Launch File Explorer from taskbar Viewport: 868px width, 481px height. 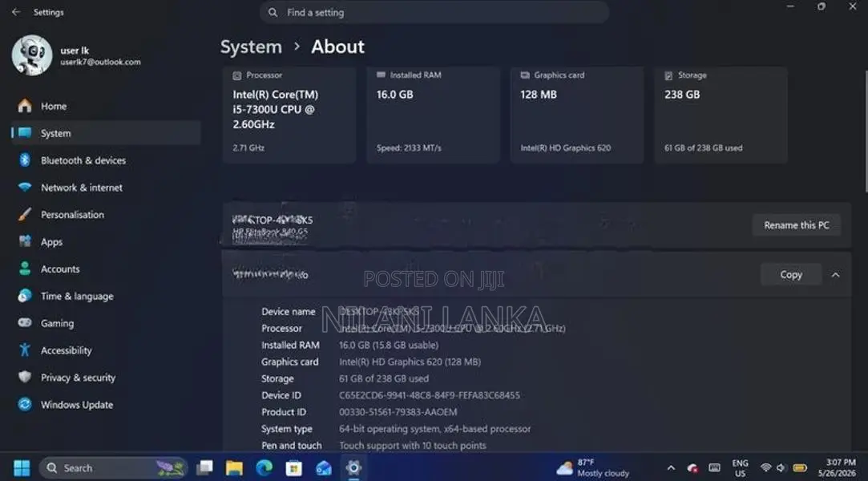pos(234,467)
